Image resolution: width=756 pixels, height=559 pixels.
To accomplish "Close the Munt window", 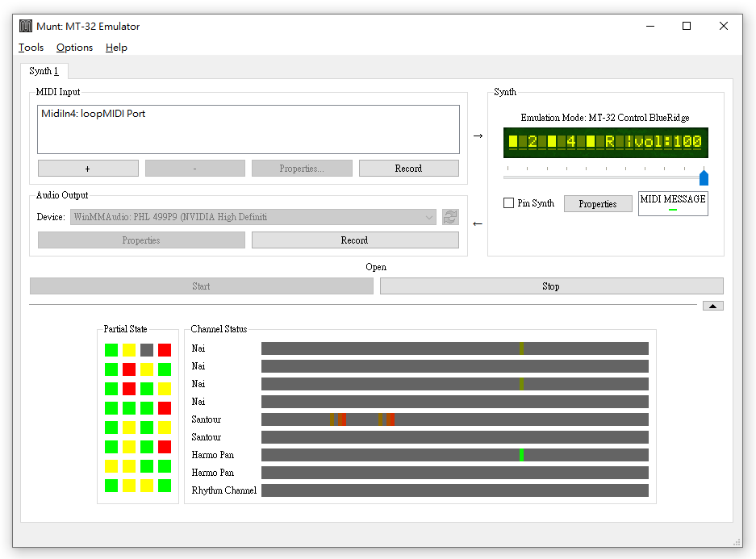I will coord(724,26).
